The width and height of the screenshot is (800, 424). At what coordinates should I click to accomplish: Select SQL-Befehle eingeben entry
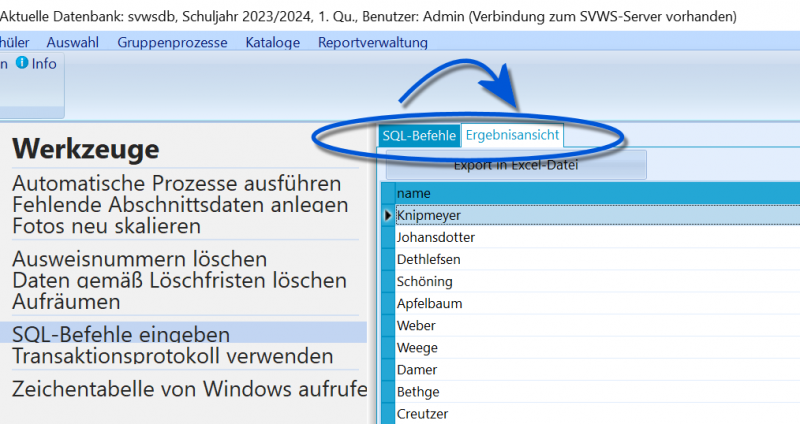coord(183,333)
